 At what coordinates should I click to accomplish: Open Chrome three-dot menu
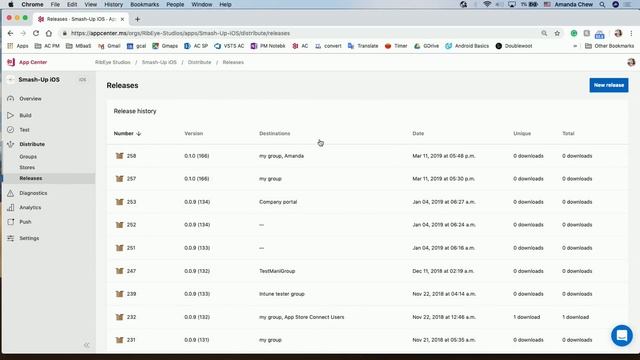(x=631, y=33)
